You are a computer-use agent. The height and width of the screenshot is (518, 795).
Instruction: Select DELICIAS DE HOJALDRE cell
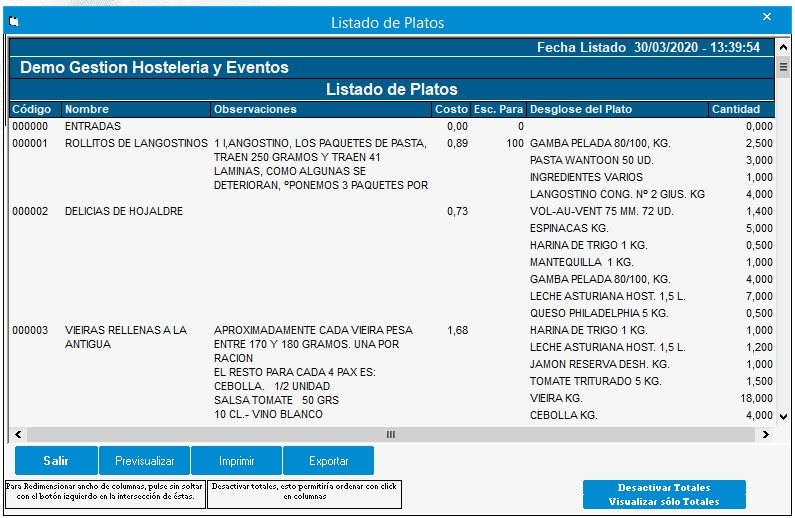[124, 211]
